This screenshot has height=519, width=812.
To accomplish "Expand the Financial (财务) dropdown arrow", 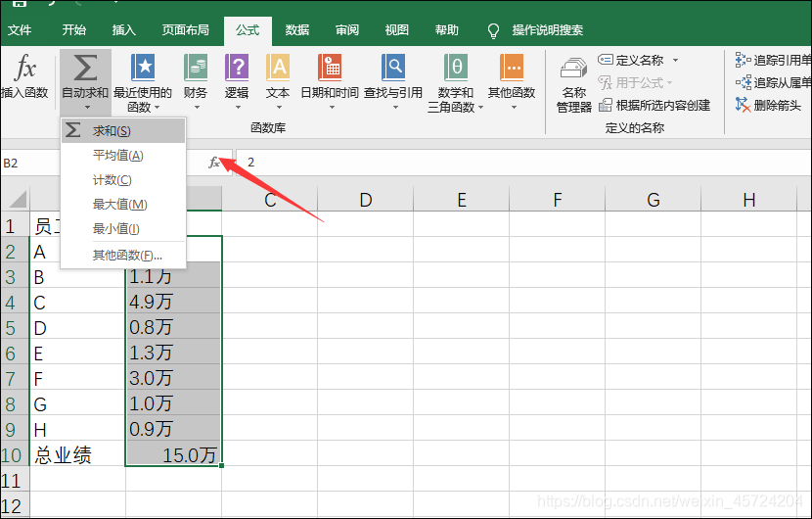I will coord(197,108).
